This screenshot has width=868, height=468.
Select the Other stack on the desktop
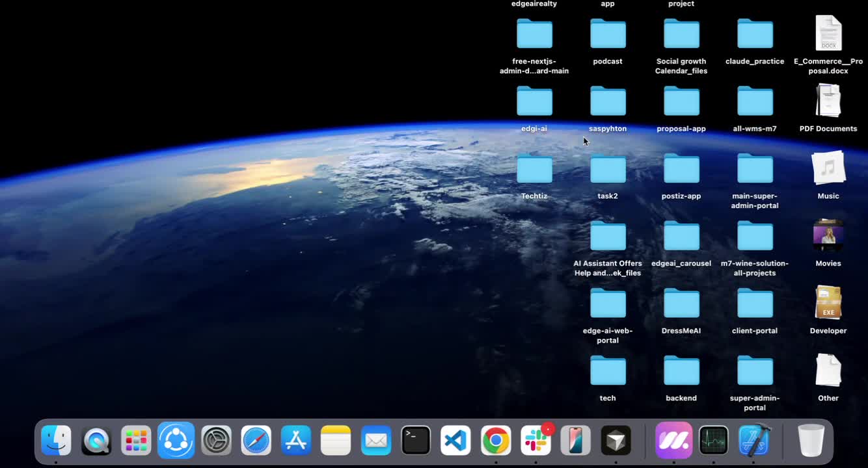coord(828,370)
